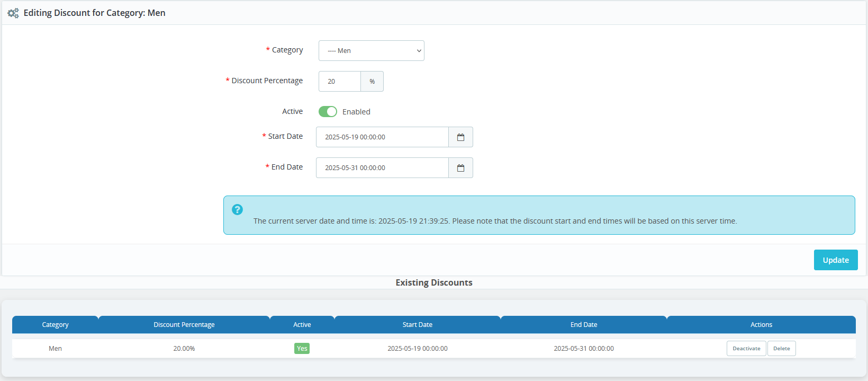Focus the Discount Percentage input field
The height and width of the screenshot is (381, 868).
point(340,82)
